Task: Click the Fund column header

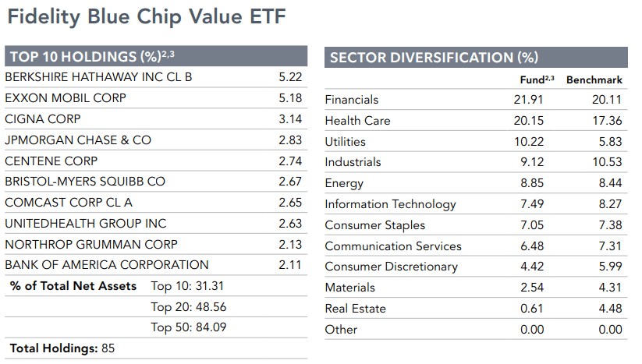Action: (537, 80)
